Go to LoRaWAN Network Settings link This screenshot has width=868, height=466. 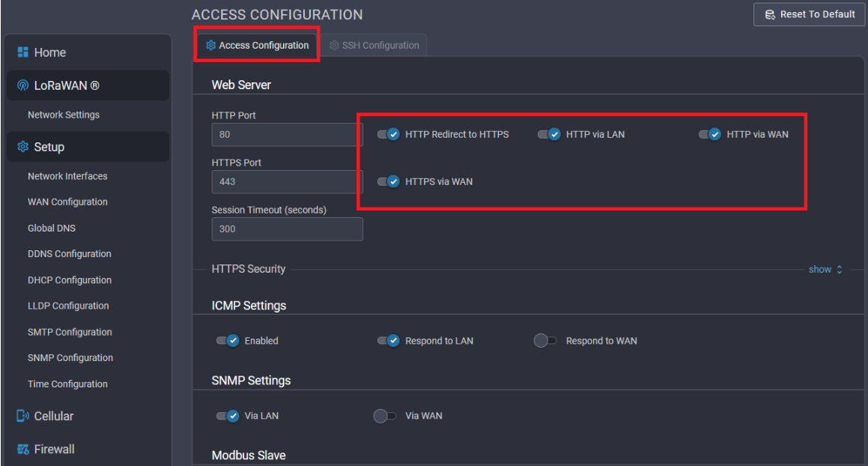[x=64, y=115]
